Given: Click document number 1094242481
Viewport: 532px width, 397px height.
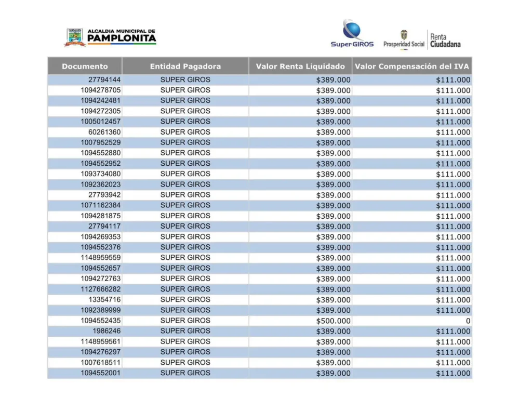Looking at the screenshot, I should pyautogui.click(x=100, y=101).
